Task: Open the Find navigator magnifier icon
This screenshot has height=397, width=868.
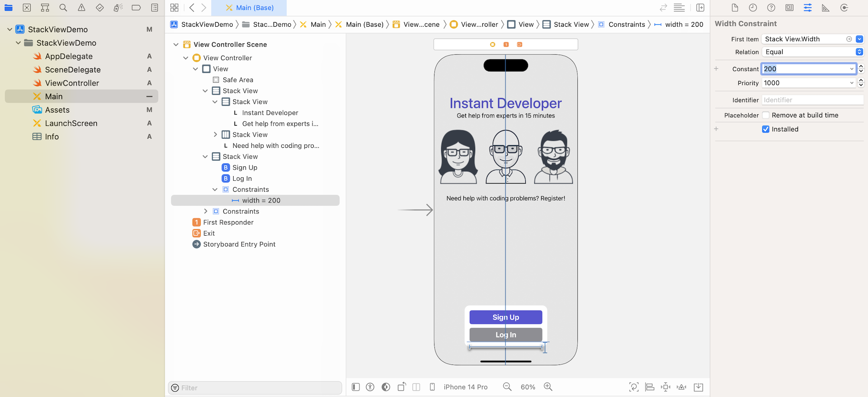Action: point(63,8)
